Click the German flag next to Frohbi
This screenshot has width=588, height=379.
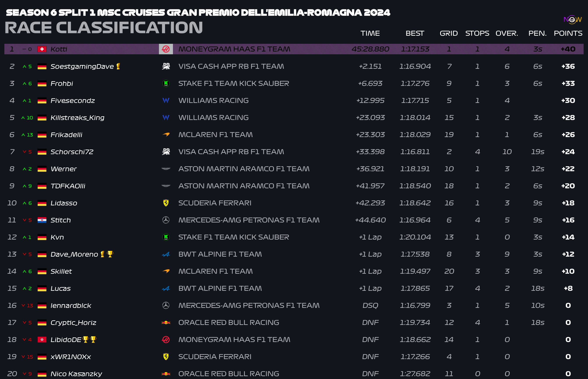(42, 83)
